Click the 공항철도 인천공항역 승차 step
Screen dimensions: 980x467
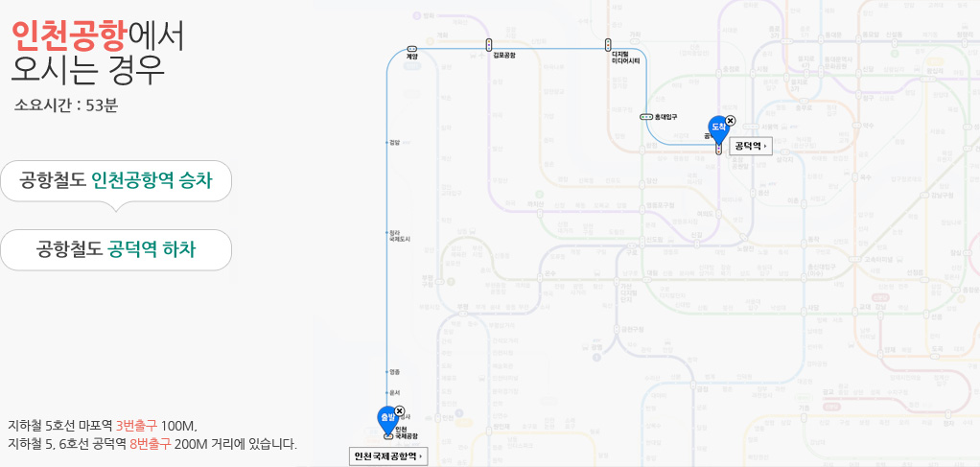click(116, 180)
